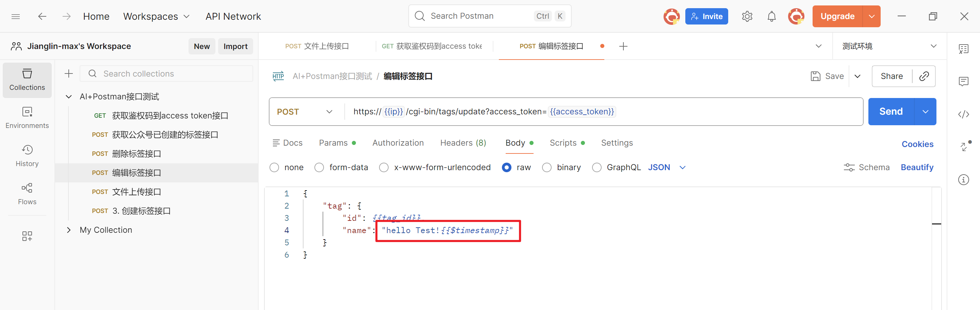Open Workspaces dropdown
980x310 pixels.
coord(156,16)
